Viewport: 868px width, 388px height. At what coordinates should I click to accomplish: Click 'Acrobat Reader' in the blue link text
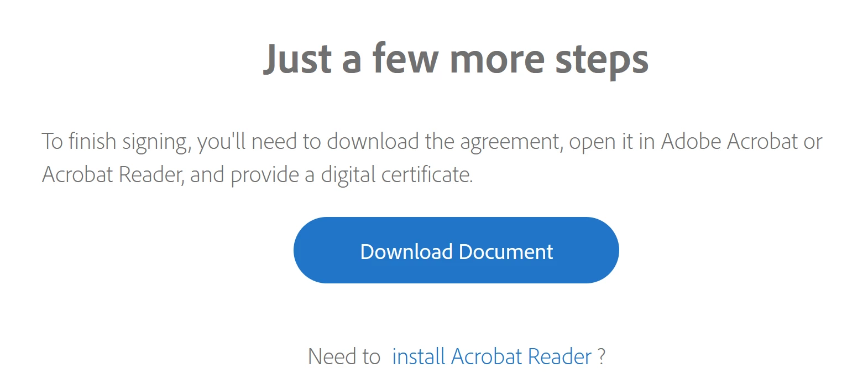coord(521,356)
